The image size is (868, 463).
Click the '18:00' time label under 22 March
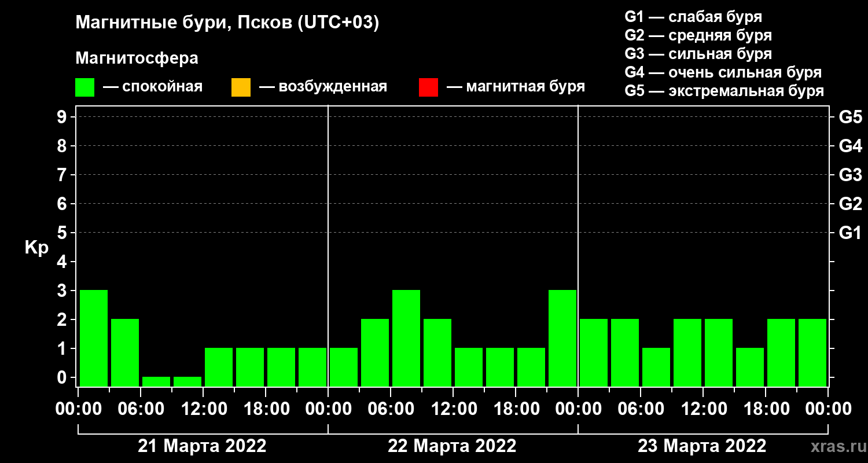[516, 409]
